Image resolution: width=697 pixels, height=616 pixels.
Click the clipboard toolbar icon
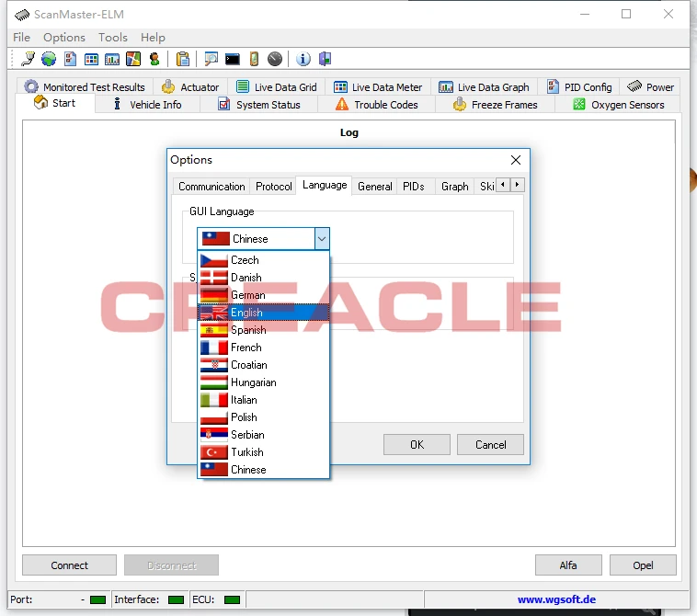183,59
